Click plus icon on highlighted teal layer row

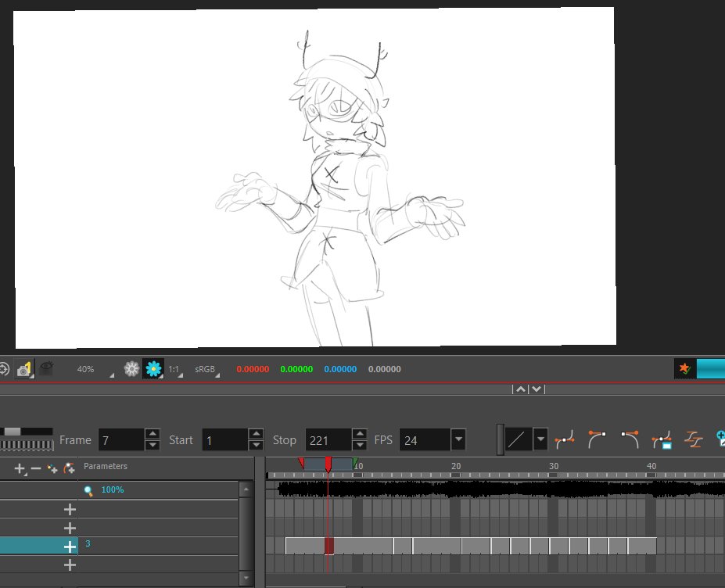70,547
